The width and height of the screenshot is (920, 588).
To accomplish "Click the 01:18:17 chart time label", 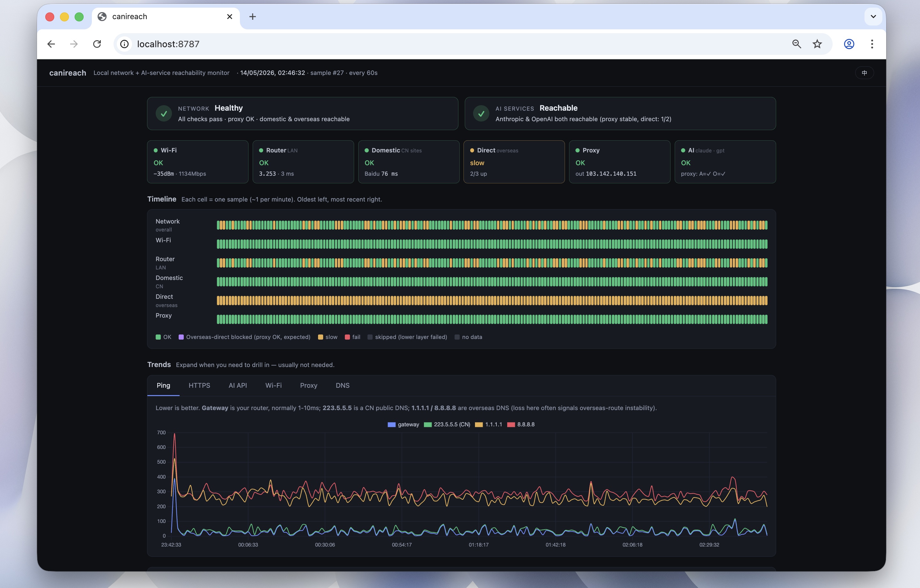I will (478, 545).
